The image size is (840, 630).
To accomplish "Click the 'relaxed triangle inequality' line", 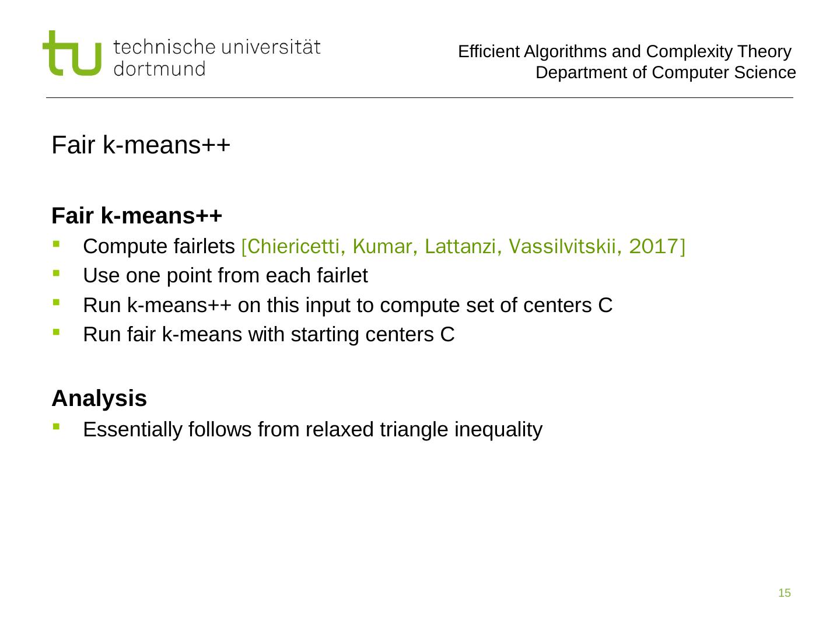I will (x=313, y=429).
